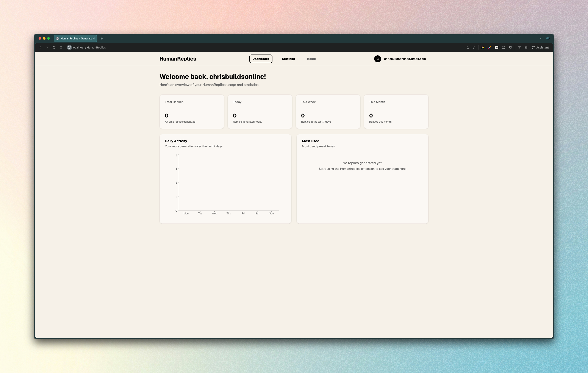This screenshot has width=588, height=373.
Task: Click the HumanReplies logo link
Action: [x=178, y=59]
